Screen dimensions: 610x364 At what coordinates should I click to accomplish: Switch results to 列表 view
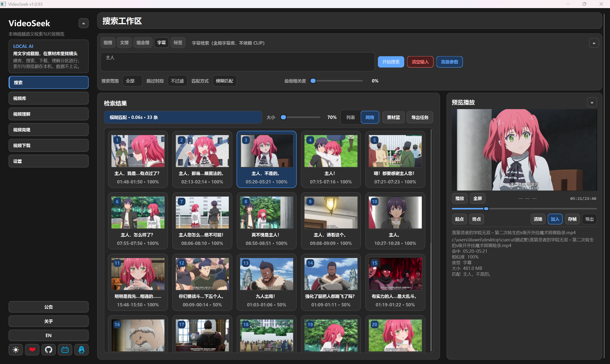tap(351, 117)
